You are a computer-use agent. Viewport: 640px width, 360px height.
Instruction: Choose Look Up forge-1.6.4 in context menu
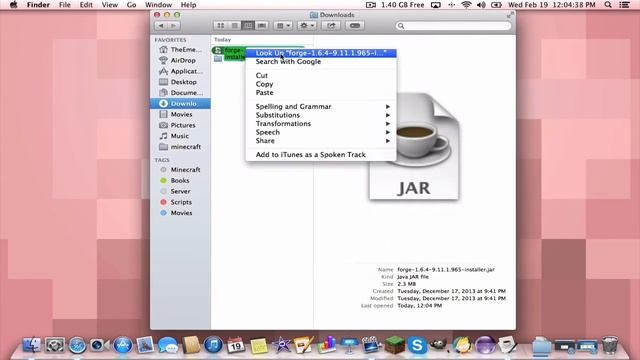tap(321, 53)
